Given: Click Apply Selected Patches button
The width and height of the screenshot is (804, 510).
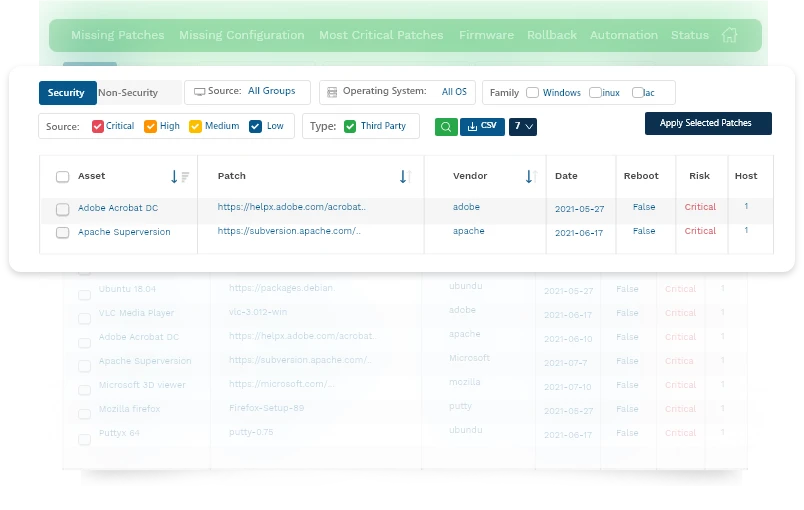Looking at the screenshot, I should coord(708,124).
